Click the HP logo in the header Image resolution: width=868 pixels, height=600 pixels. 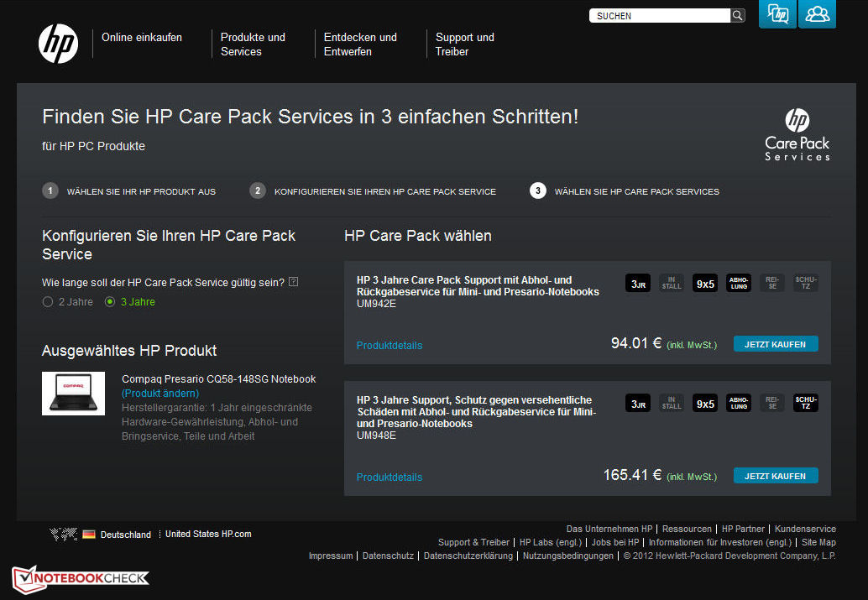pyautogui.click(x=58, y=43)
